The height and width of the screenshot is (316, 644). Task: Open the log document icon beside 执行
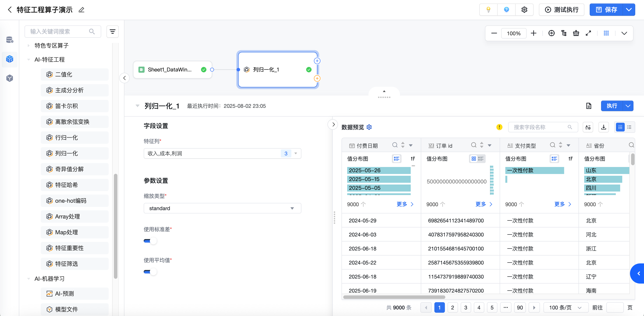(589, 106)
